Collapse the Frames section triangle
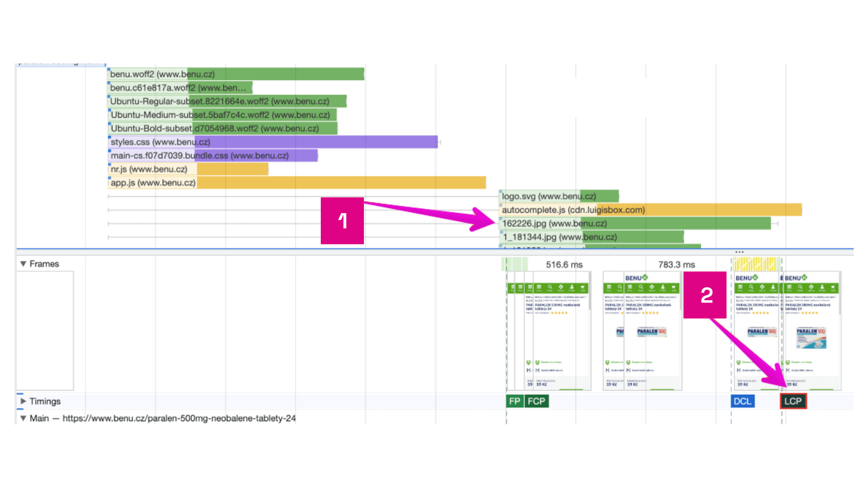868x488 pixels. [x=23, y=264]
